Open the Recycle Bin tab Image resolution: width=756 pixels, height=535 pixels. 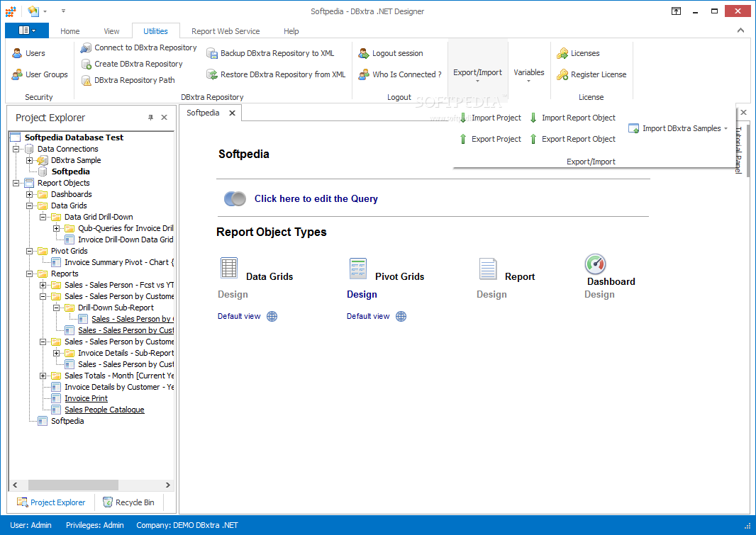pos(129,502)
